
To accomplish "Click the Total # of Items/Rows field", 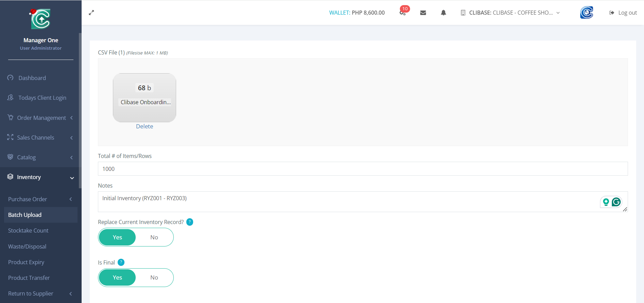I will point(362,169).
